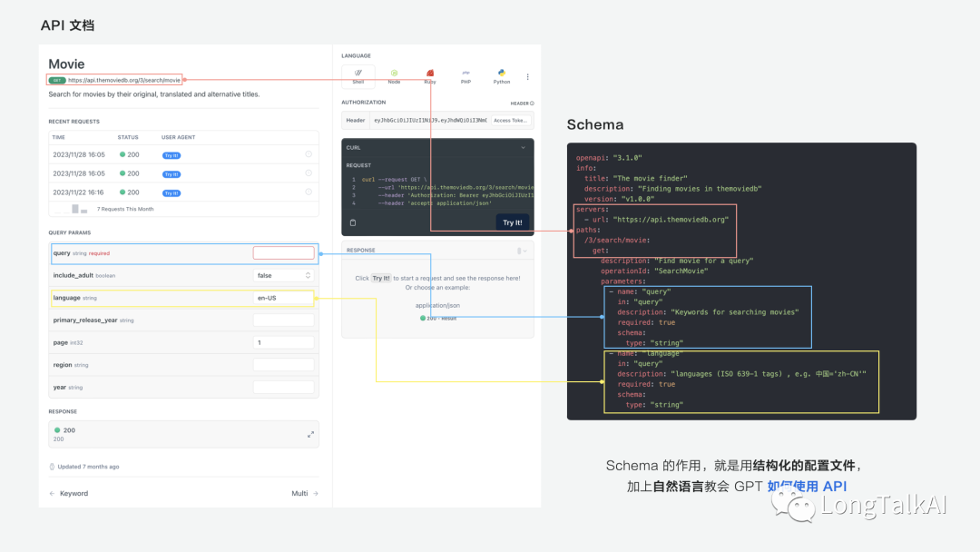Click the info icon on the first 16:05 request row
Viewport: 980px width, 552px height.
point(309,154)
